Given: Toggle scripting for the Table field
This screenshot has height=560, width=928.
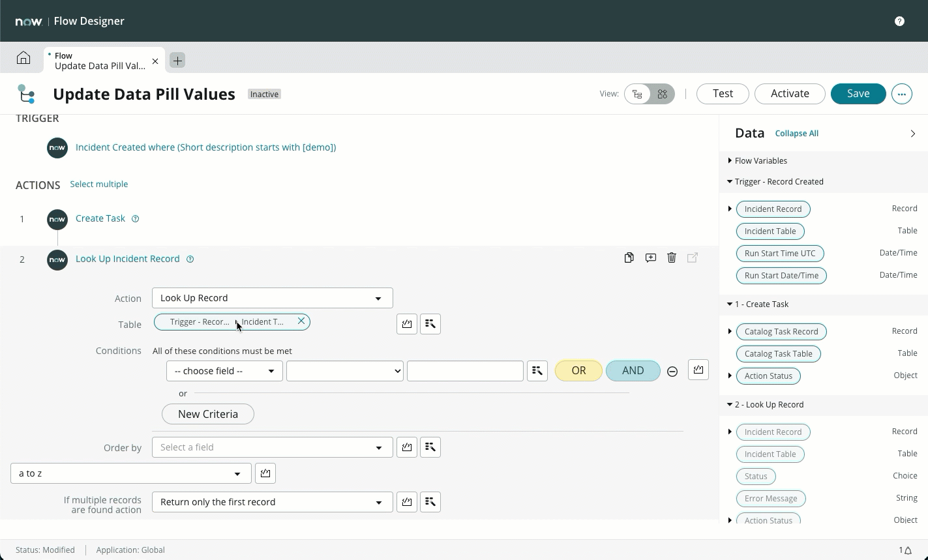Looking at the screenshot, I should click(407, 324).
